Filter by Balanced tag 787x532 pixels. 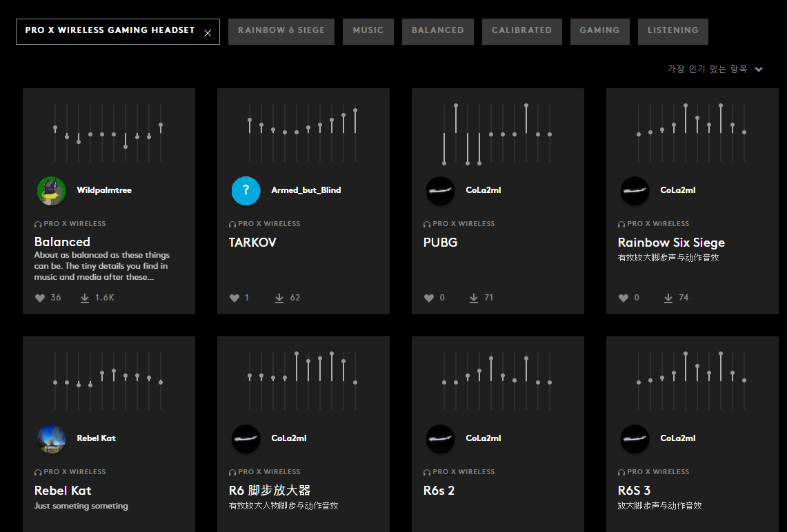(x=438, y=32)
